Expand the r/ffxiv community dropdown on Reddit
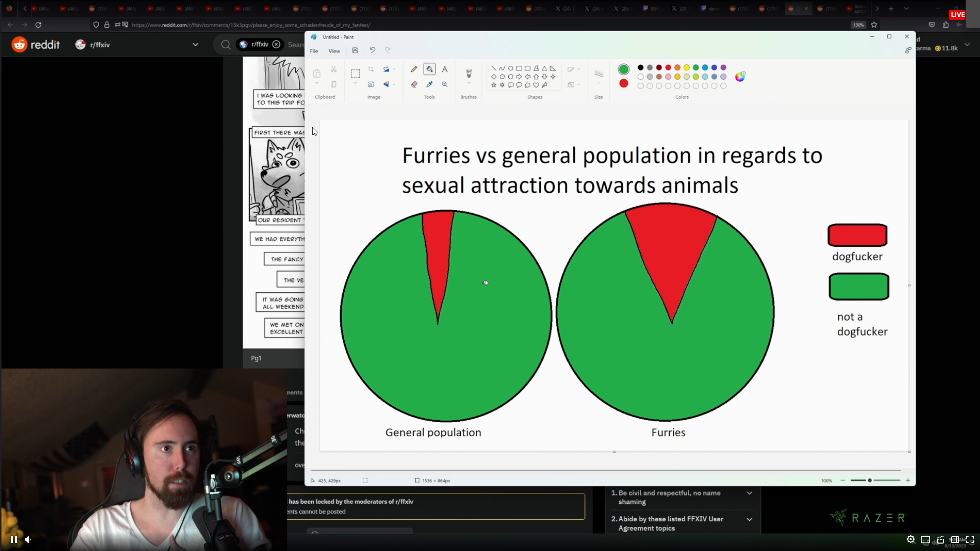 [x=195, y=45]
